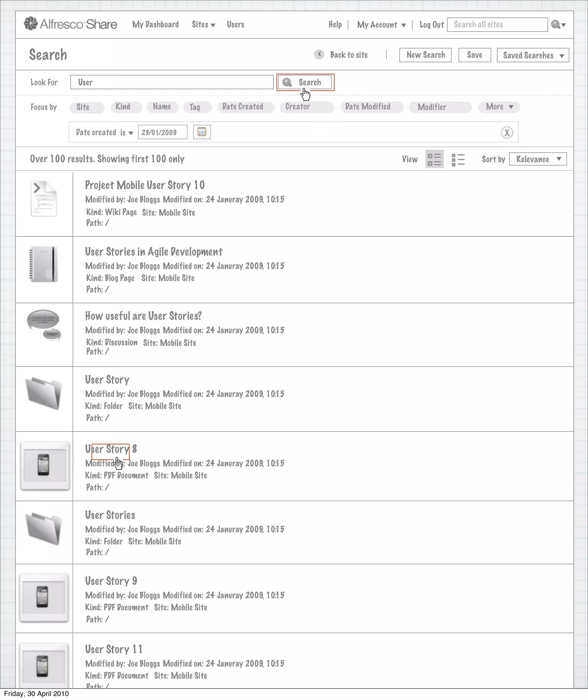Click the Look For text field
This screenshot has width=588, height=700.
tap(172, 82)
